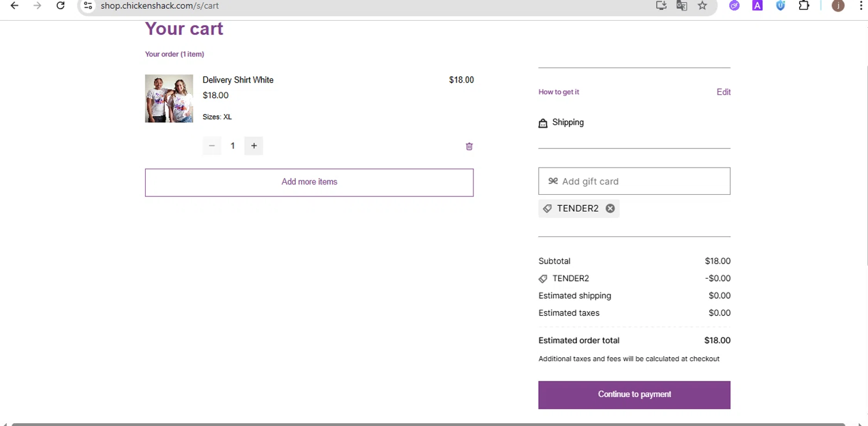Go back to the previous page
The width and height of the screenshot is (868, 426).
tap(14, 6)
